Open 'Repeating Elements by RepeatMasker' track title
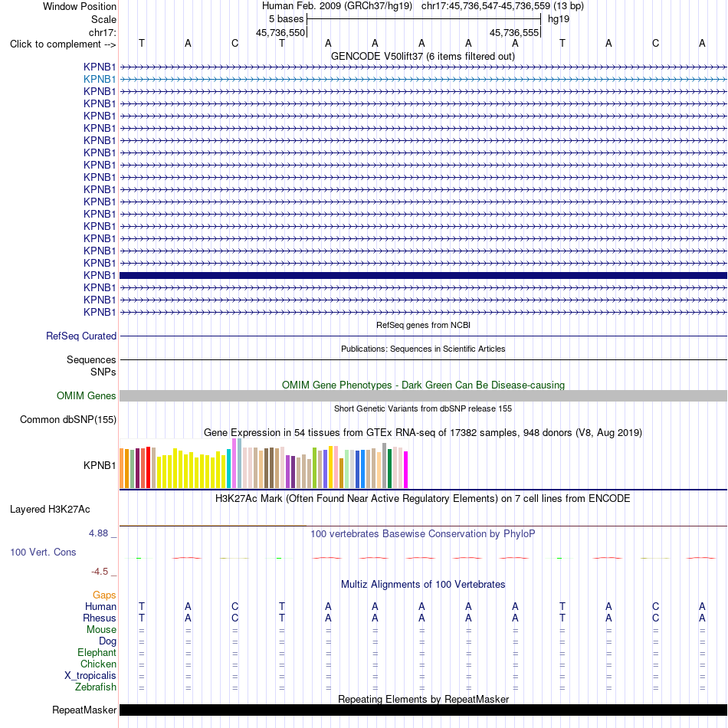The width and height of the screenshot is (728, 728). (x=423, y=699)
